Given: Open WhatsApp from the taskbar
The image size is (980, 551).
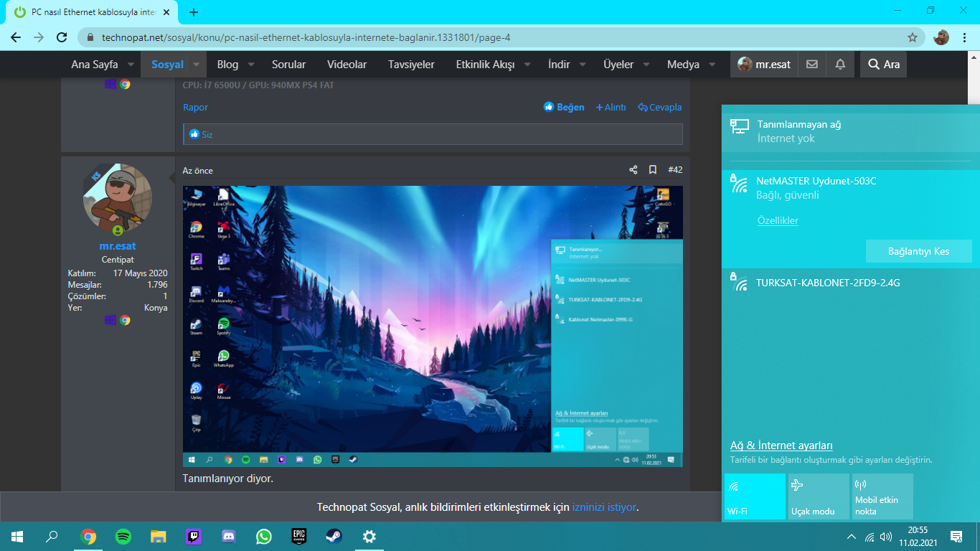Looking at the screenshot, I should (x=264, y=536).
